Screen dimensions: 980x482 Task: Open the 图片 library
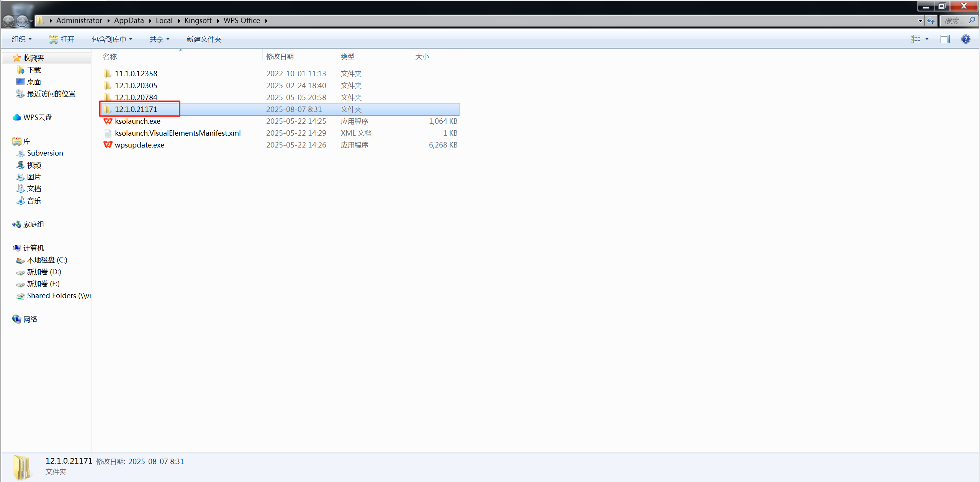pos(34,177)
